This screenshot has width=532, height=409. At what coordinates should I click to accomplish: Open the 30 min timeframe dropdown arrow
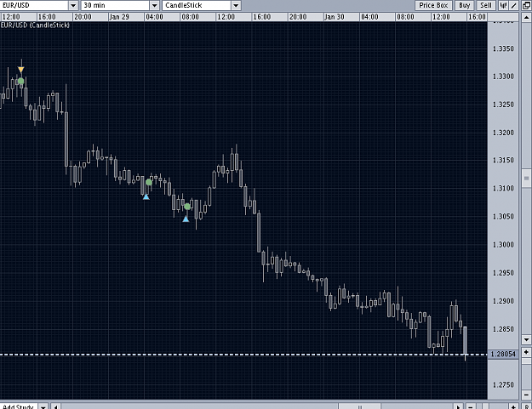tap(154, 5)
